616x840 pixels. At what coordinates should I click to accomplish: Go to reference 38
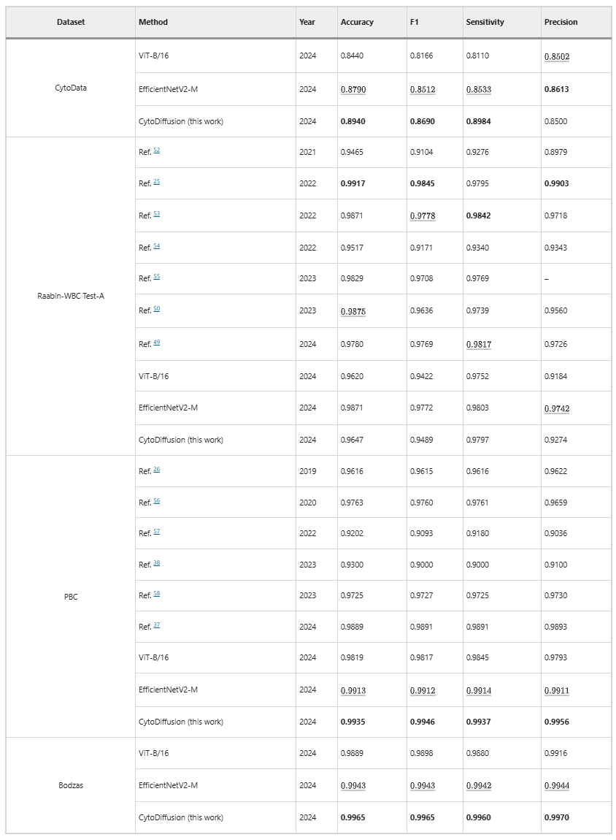coord(156,563)
